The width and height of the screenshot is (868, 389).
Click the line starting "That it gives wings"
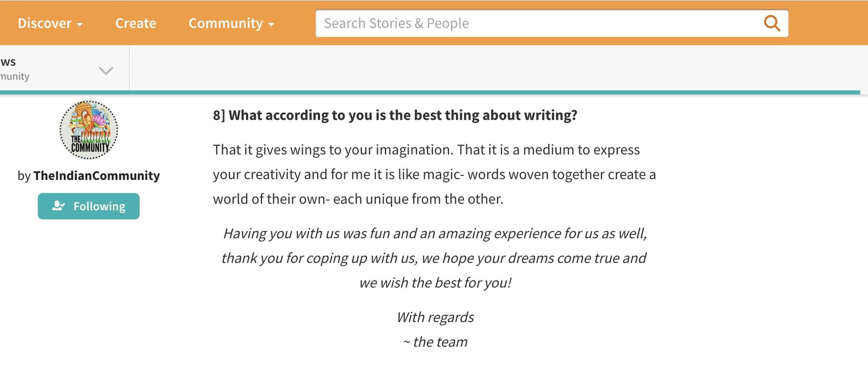coord(426,150)
